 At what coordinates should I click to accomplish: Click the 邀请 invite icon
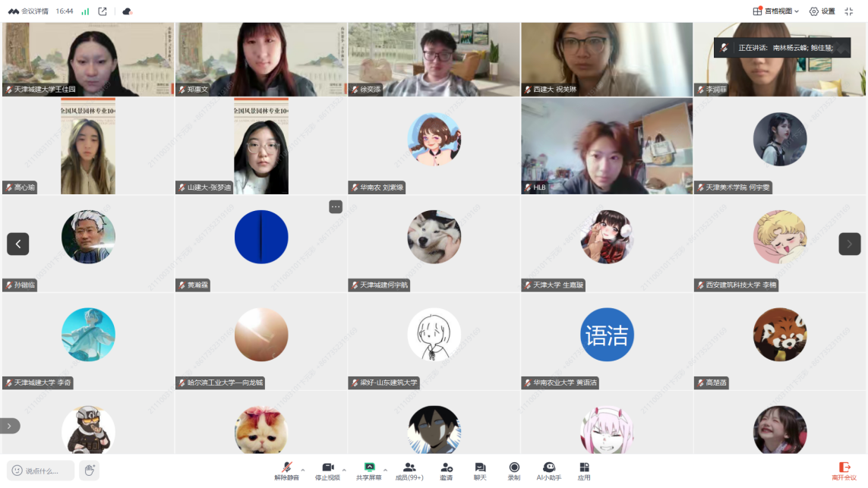pyautogui.click(x=447, y=471)
